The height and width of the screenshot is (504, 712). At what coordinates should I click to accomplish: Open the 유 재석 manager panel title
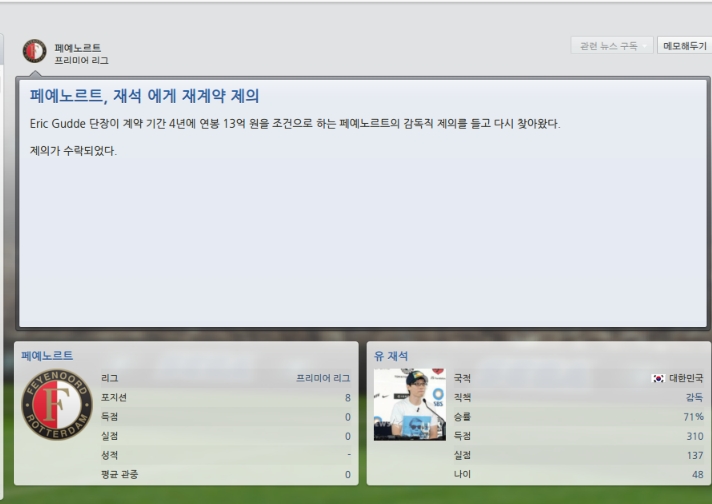coord(391,356)
